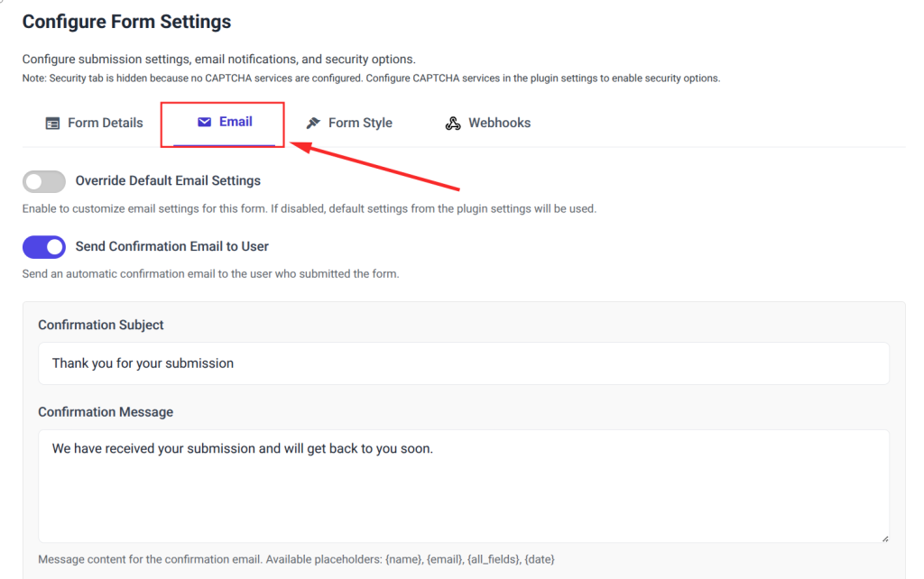The height and width of the screenshot is (579, 924).
Task: Click the 'Confirmation Message' label
Action: pos(106,412)
